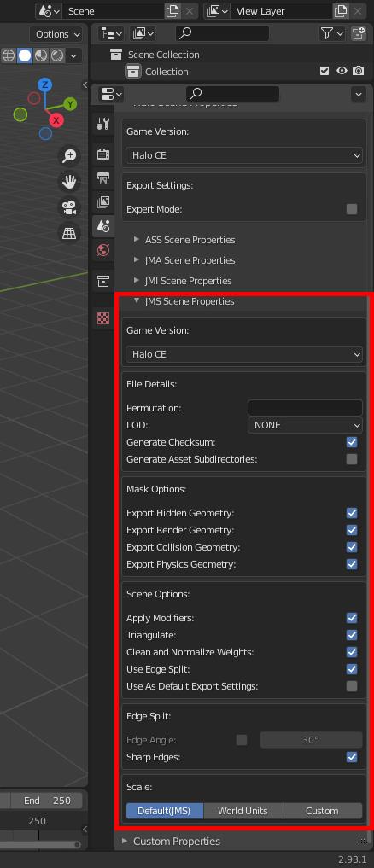Uncheck Export Collision Geometry
The image size is (374, 868).
pos(352,547)
